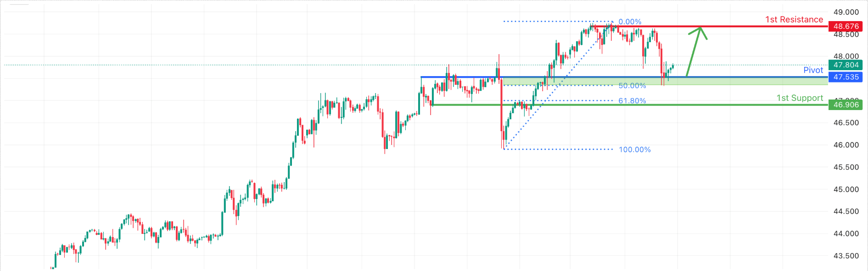Click the red 48.676 resistance price tag

click(846, 27)
